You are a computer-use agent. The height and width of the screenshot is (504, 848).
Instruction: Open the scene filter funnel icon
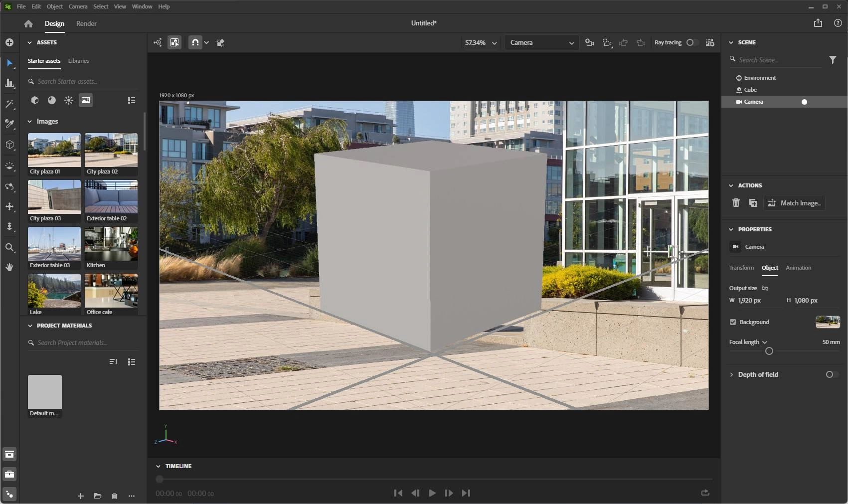click(x=833, y=60)
